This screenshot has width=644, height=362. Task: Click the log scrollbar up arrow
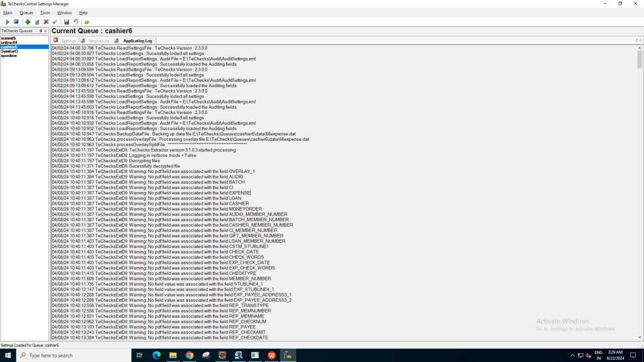[640, 48]
